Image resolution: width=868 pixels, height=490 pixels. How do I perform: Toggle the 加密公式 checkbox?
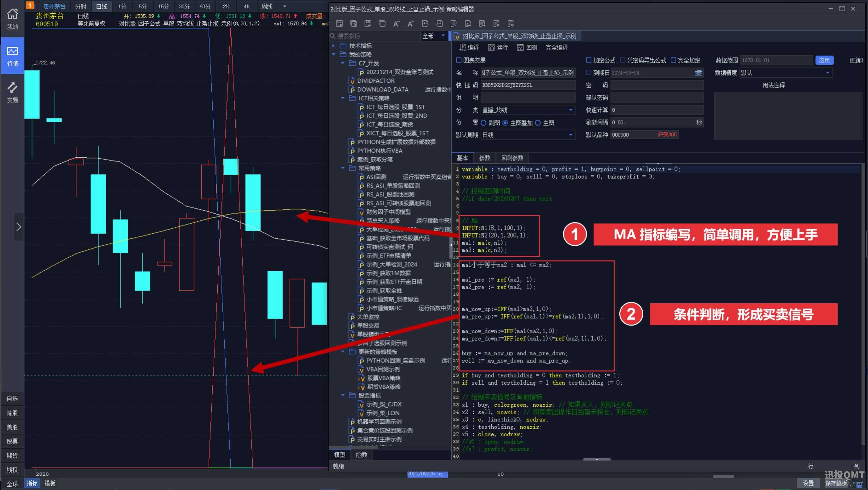[589, 60]
